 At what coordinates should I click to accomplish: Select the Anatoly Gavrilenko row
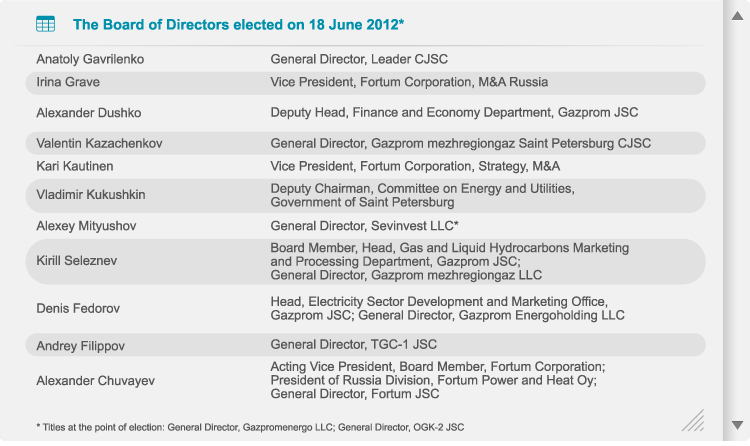(365, 59)
